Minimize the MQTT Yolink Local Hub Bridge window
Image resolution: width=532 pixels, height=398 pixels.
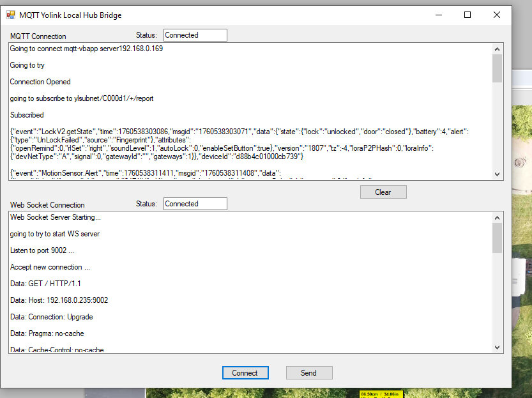pyautogui.click(x=438, y=15)
